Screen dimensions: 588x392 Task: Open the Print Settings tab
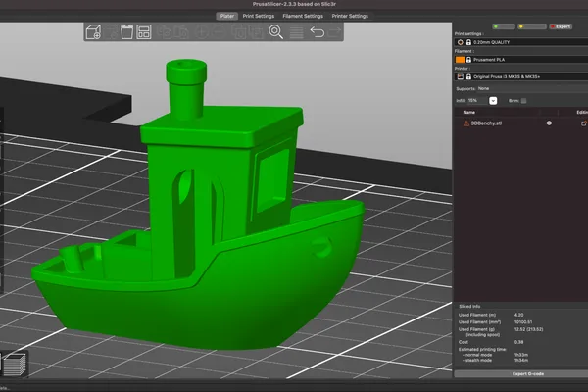259,16
